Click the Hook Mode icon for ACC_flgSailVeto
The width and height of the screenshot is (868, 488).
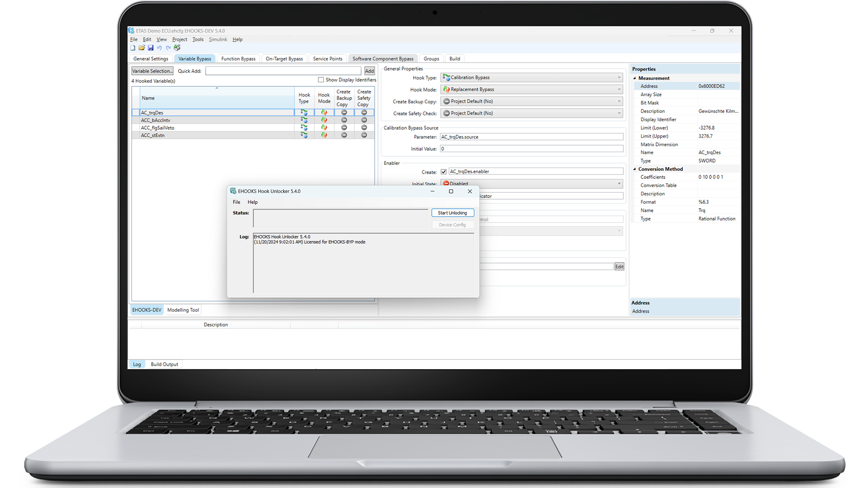324,128
